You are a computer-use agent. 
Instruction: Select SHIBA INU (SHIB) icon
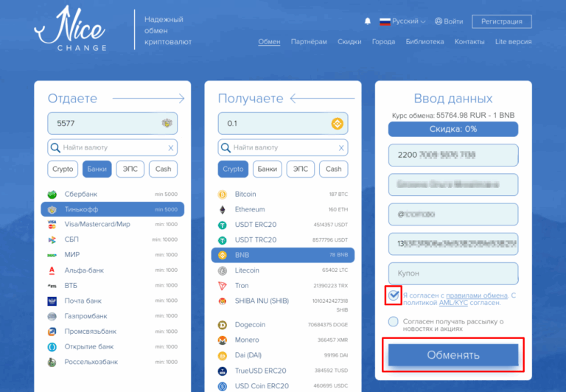(223, 301)
